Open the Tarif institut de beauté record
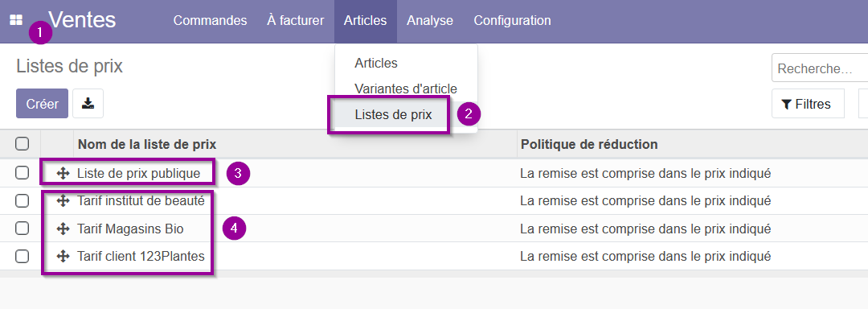The image size is (868, 309). (x=141, y=200)
